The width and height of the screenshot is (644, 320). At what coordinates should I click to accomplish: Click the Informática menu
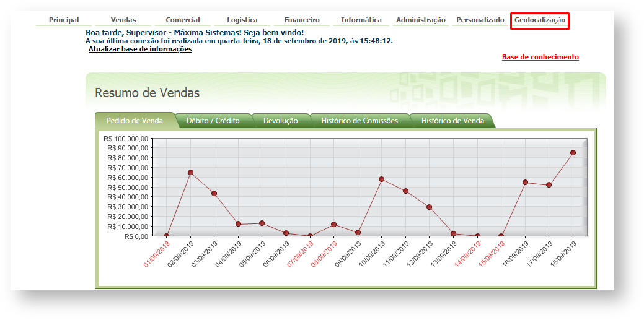361,20
